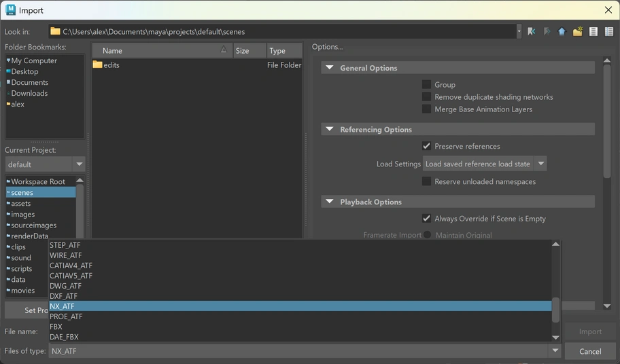Choose STEP_ATF file type

coord(300,245)
